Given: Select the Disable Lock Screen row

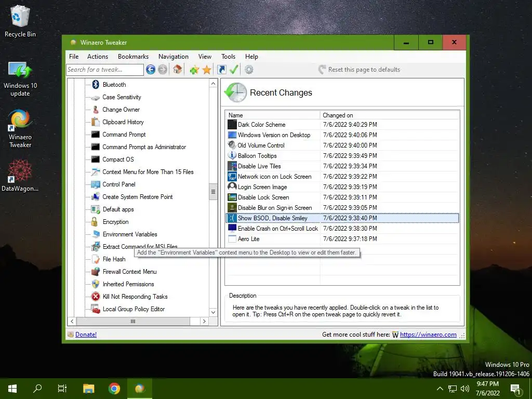Looking at the screenshot, I should pos(342,197).
